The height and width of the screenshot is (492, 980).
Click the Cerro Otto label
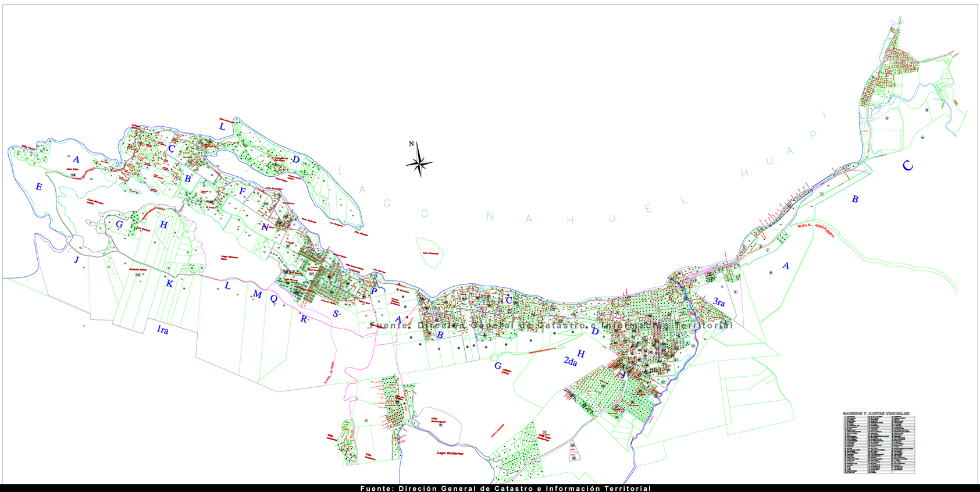pyautogui.click(x=505, y=372)
